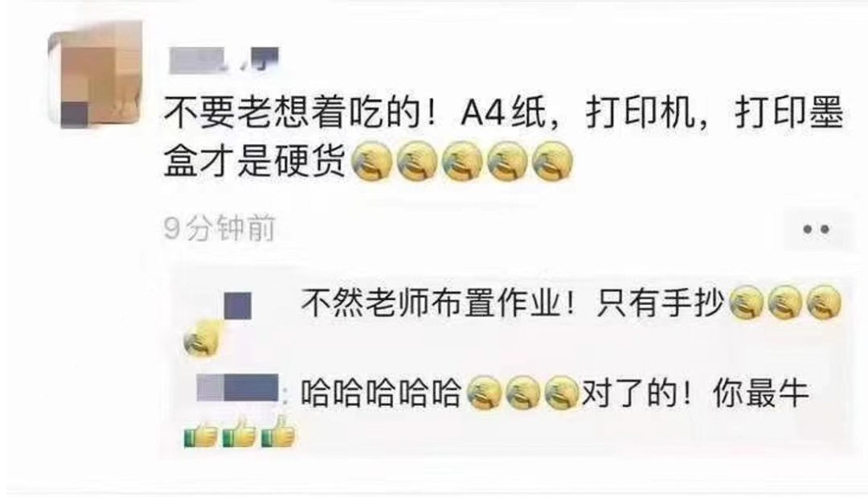
Task: Tap the reply text '哈哈哈哈哈'
Action: 382,392
